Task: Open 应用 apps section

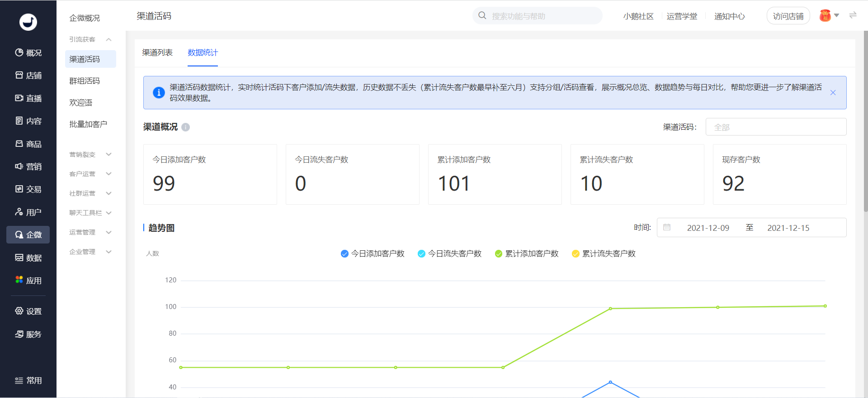Action: tap(28, 281)
